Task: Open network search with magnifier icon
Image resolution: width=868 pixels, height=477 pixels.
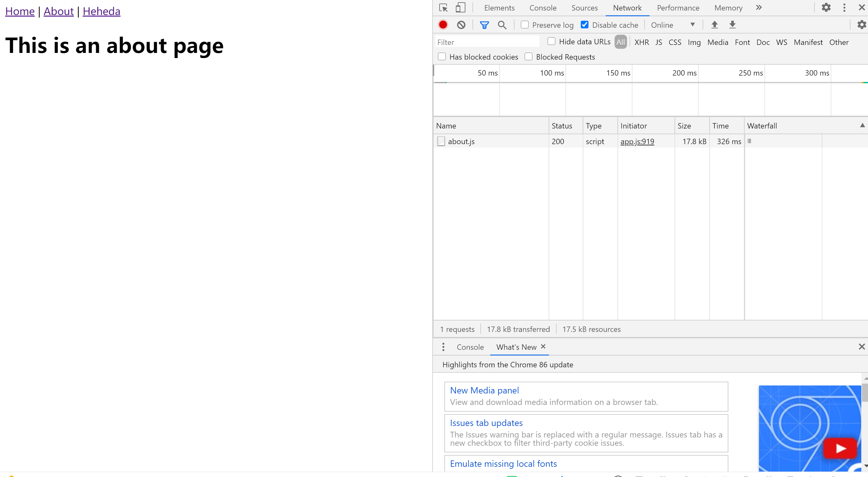Action: coord(502,25)
